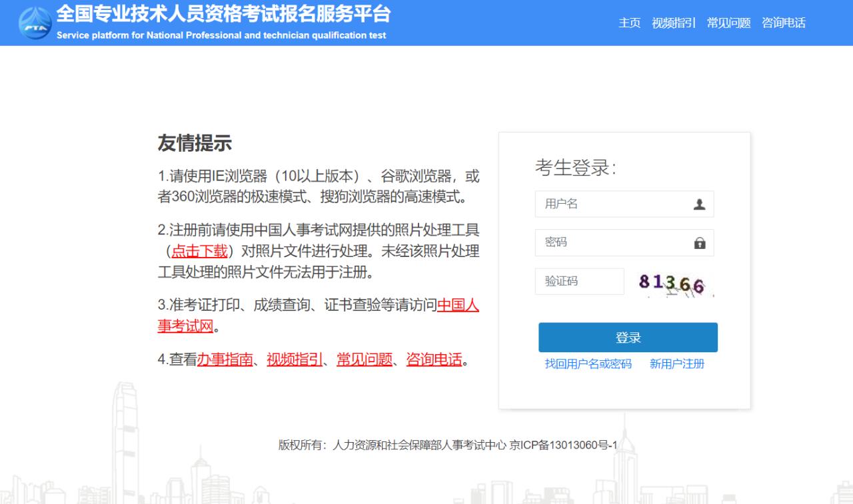Click the 全国专业技术人员资格考试报名服务平台 title
The height and width of the screenshot is (504, 853).
point(224,14)
